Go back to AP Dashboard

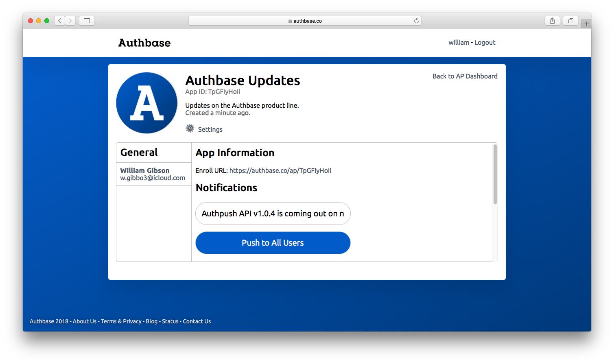465,76
